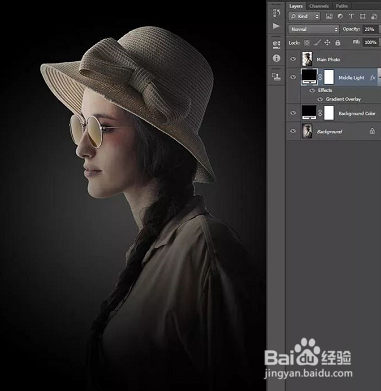The image size is (381, 391).
Task: Select Background Color fill thumbnail
Action: (x=309, y=113)
